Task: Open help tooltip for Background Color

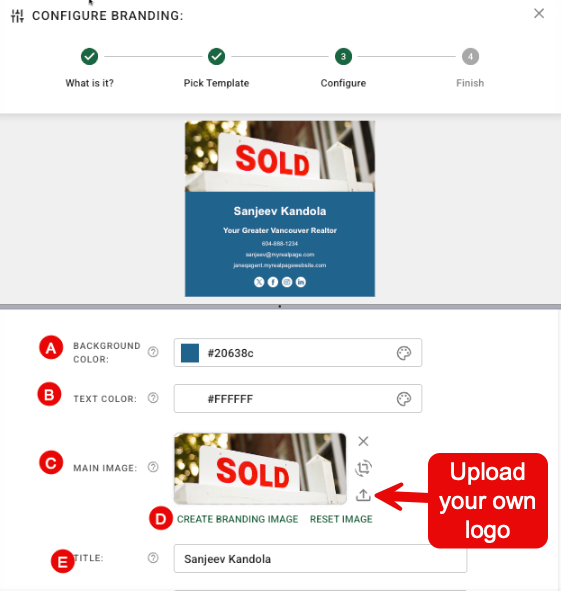Action: 153,352
